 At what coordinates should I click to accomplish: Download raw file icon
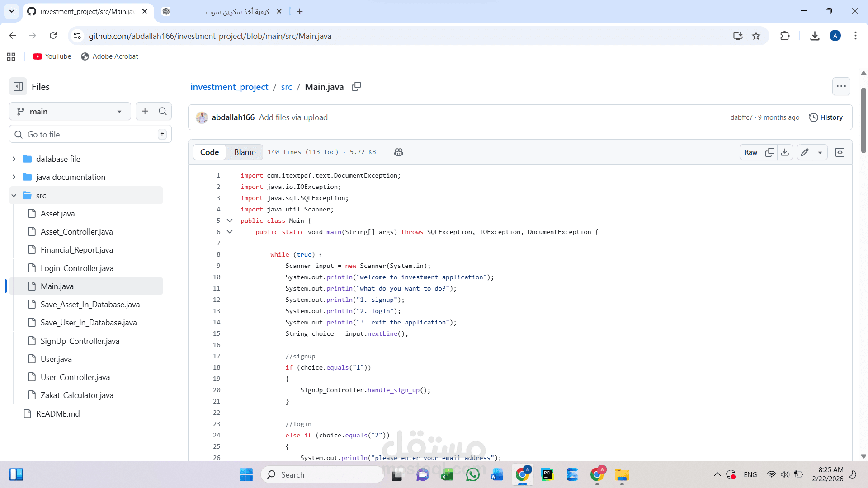[785, 152]
